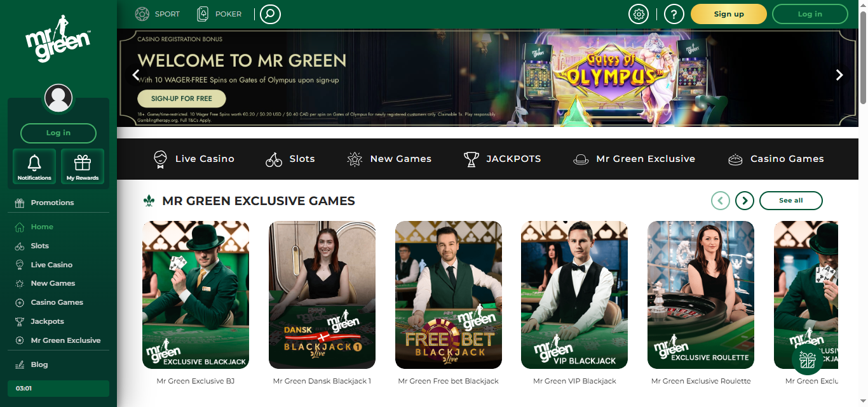868x407 pixels.
Task: Click the Live Casino icon in sidebar
Action: [x=19, y=265]
